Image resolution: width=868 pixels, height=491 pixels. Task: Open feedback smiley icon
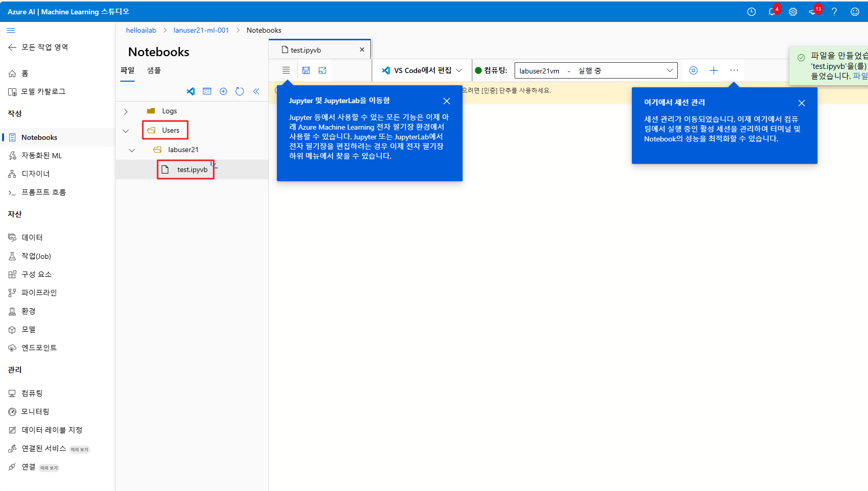point(855,12)
